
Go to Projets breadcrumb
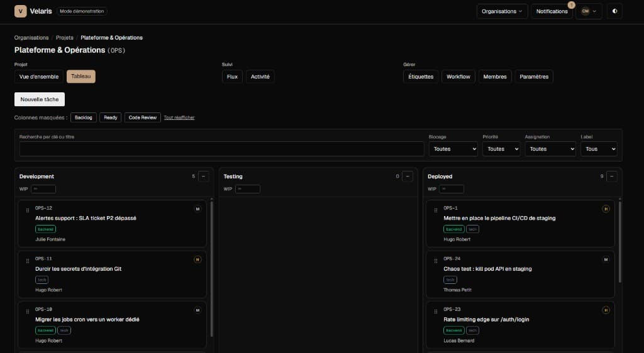click(65, 37)
